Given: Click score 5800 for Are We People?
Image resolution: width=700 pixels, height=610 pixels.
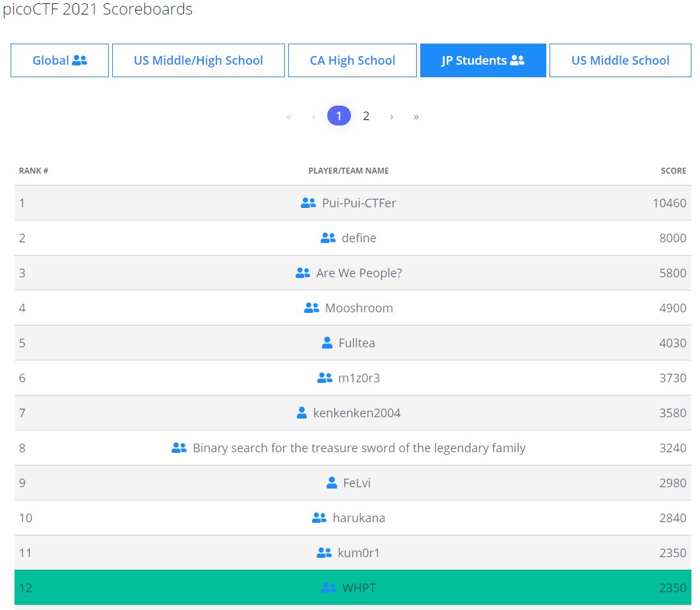Looking at the screenshot, I should point(673,273).
